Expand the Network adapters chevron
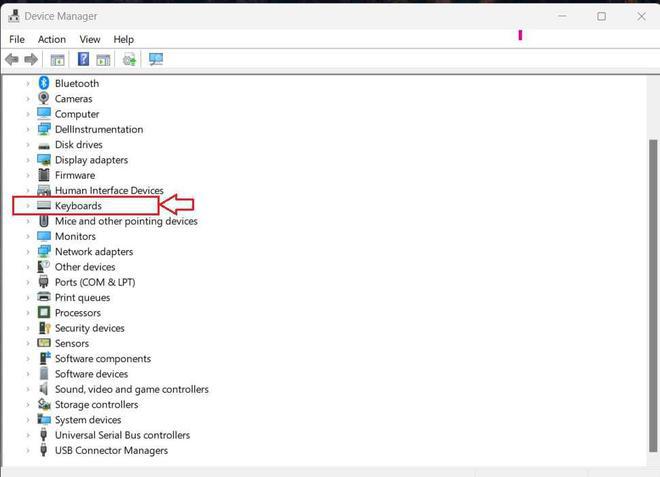The height and width of the screenshot is (477, 660). tap(28, 251)
